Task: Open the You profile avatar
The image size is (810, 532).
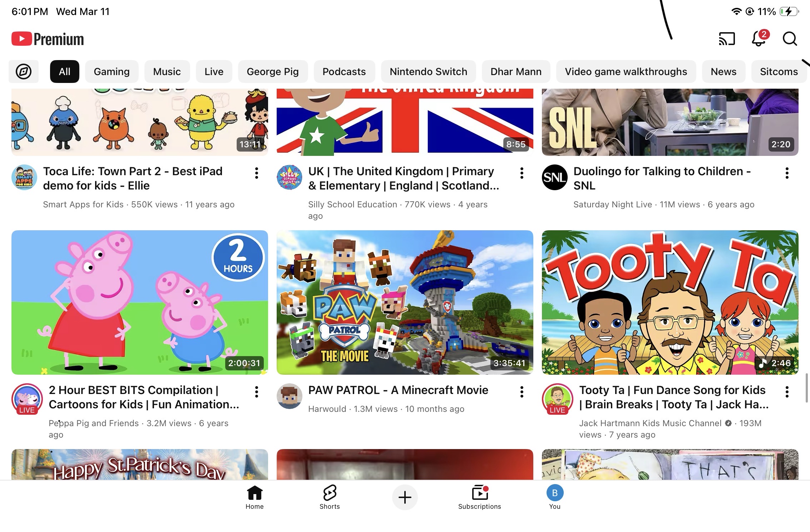Action: pos(555,497)
